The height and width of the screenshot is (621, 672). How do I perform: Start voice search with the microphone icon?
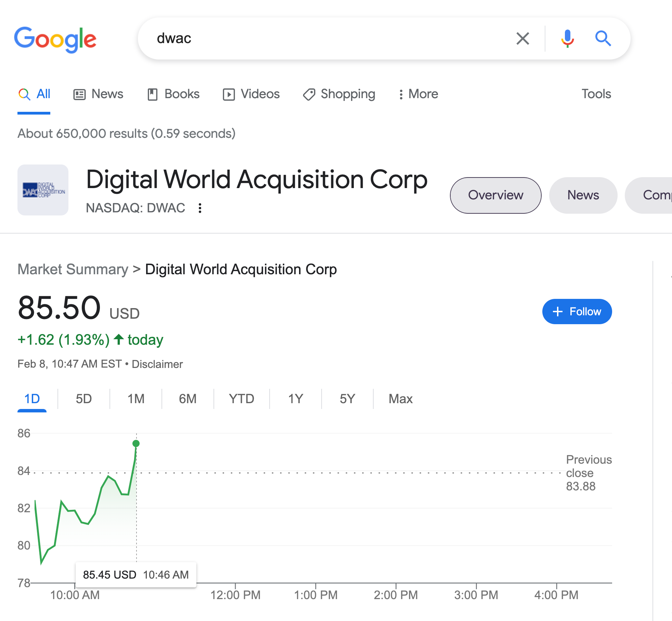[567, 39]
